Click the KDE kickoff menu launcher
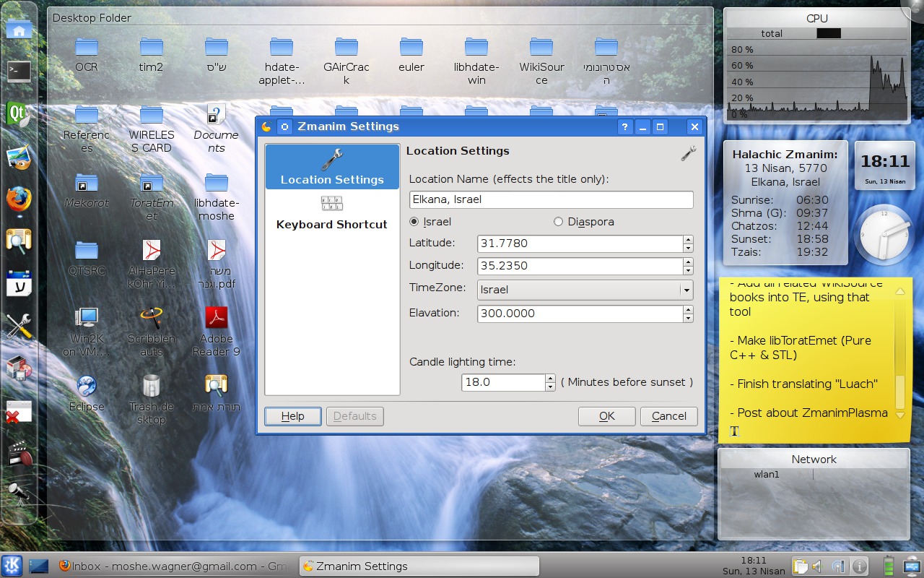924x578 pixels. point(12,566)
